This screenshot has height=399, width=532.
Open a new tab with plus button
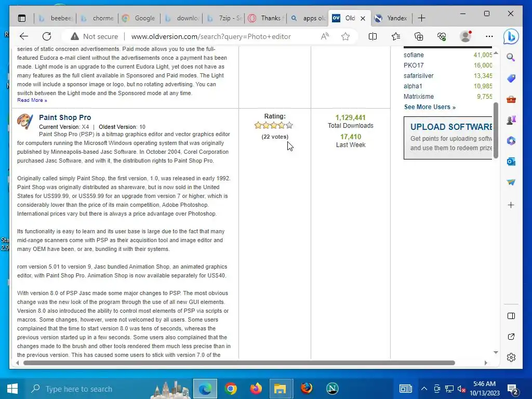tap(421, 18)
